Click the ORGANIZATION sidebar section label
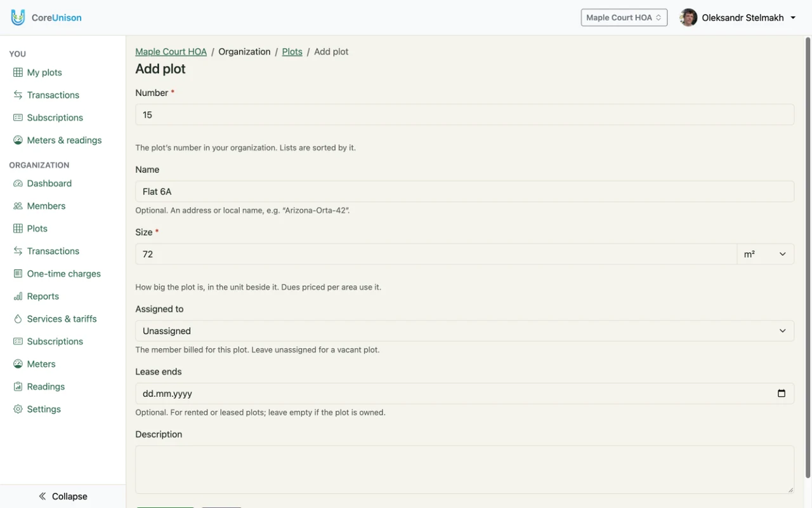 click(39, 165)
